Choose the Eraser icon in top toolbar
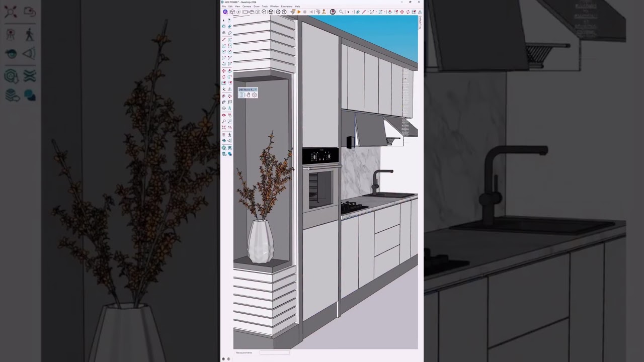 (x=358, y=12)
